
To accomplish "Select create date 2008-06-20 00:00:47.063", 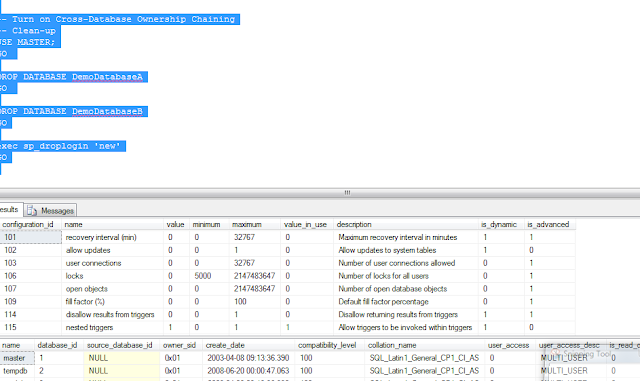I will 248,371.
